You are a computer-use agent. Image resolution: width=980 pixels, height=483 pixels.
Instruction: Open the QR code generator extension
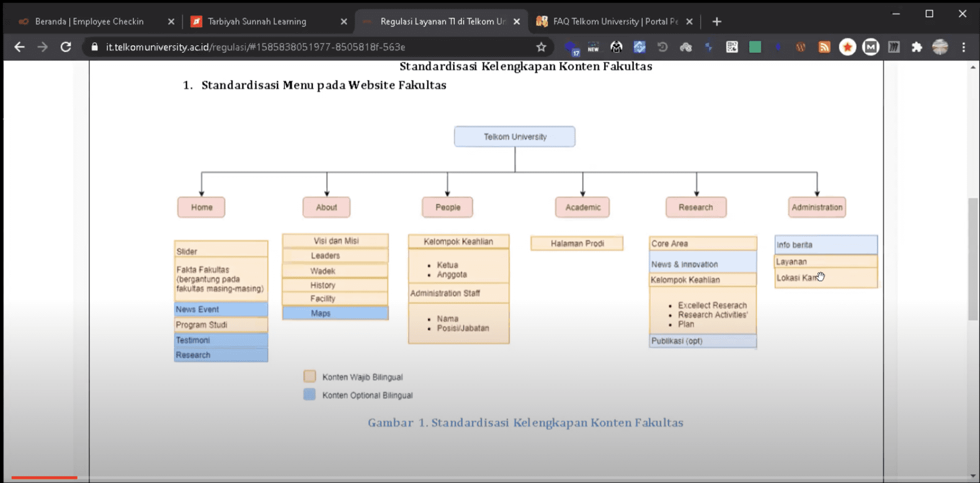(x=732, y=47)
